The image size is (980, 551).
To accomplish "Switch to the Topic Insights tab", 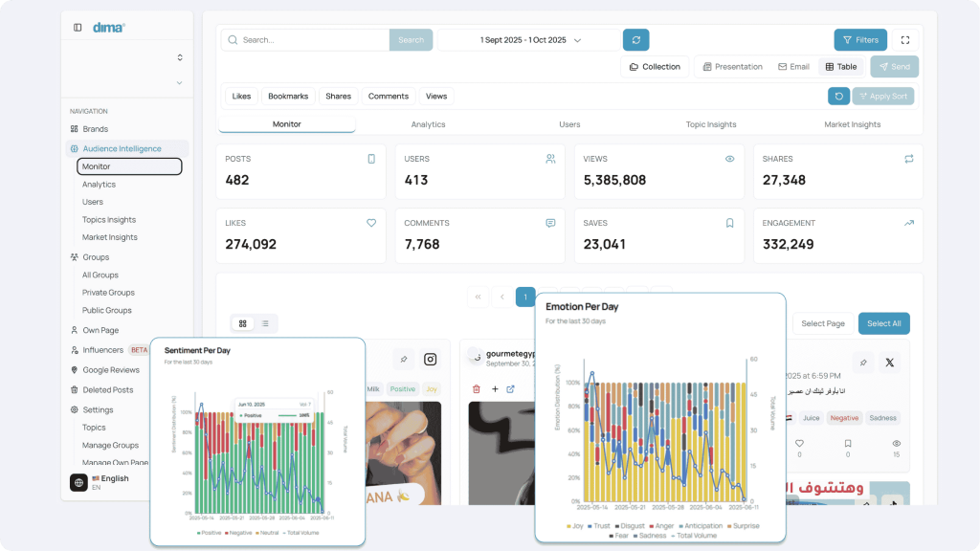I will click(711, 124).
